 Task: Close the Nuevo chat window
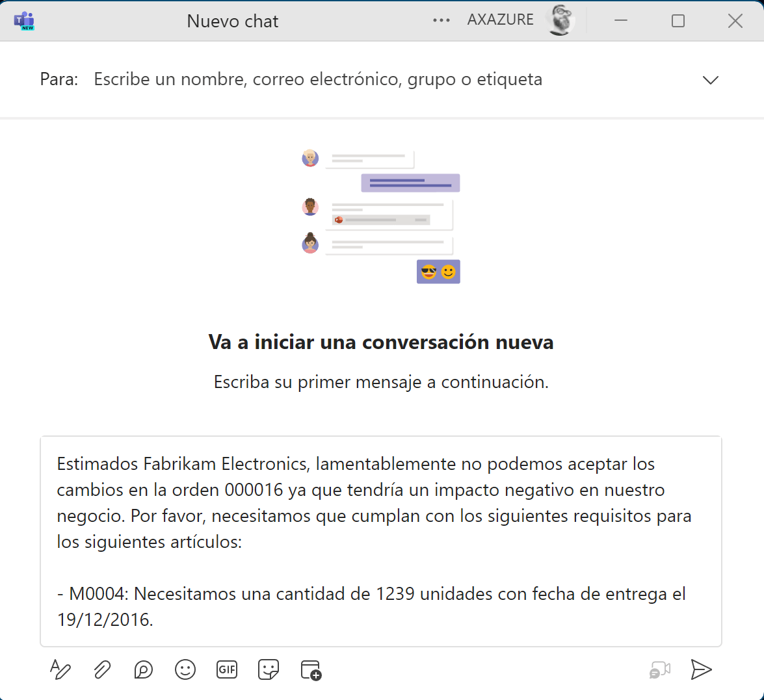click(x=735, y=21)
